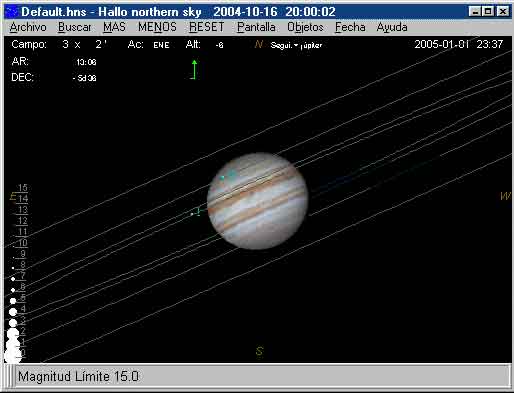Image resolution: width=514 pixels, height=393 pixels.
Task: Click the Hallo northern sky app icon
Action: click(x=12, y=12)
